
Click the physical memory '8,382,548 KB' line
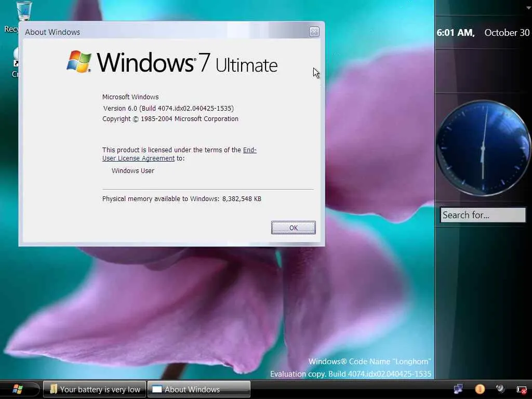click(181, 199)
